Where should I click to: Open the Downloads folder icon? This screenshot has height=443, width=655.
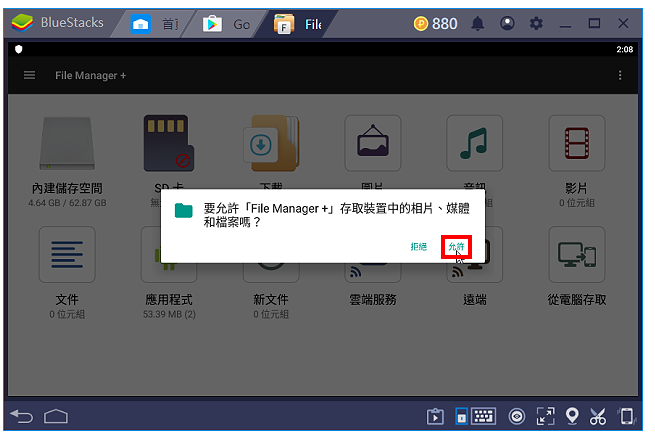tap(271, 143)
